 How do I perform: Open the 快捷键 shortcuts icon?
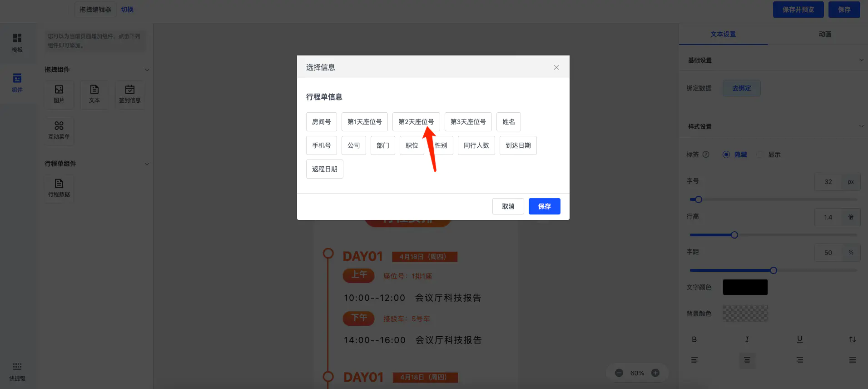point(17,371)
